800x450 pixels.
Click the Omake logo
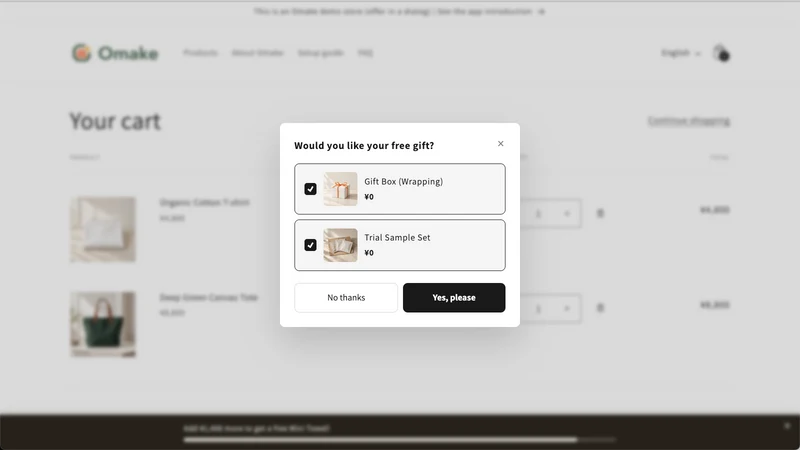click(x=115, y=53)
